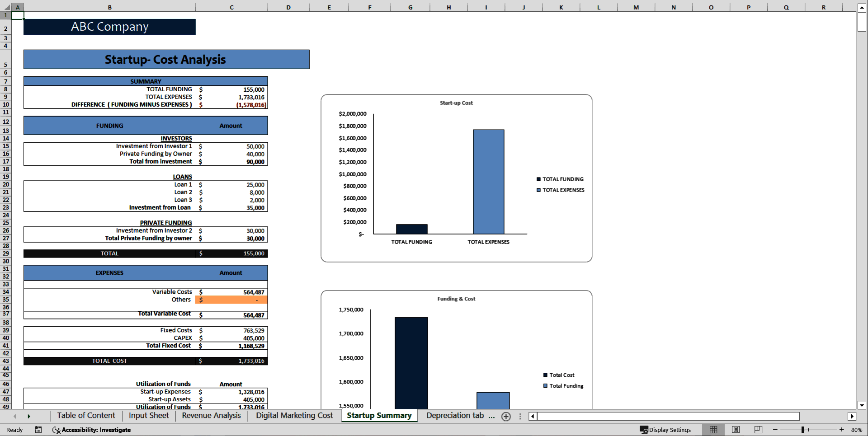
Task: Open the Revenue Analysis worksheet tab
Action: pos(211,415)
